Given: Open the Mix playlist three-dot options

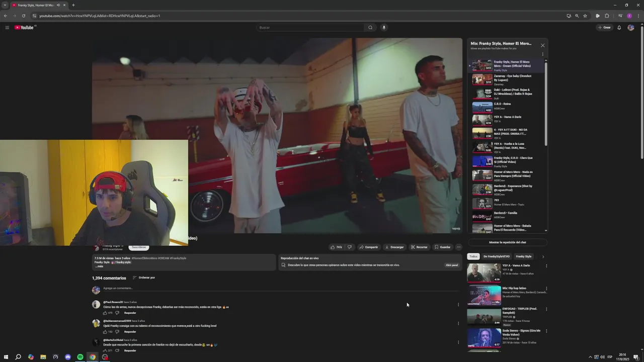Looking at the screenshot, I should point(542,54).
